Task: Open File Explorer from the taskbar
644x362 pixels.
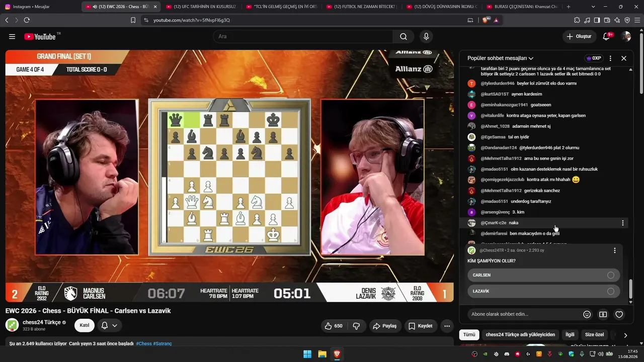Action: [322, 354]
